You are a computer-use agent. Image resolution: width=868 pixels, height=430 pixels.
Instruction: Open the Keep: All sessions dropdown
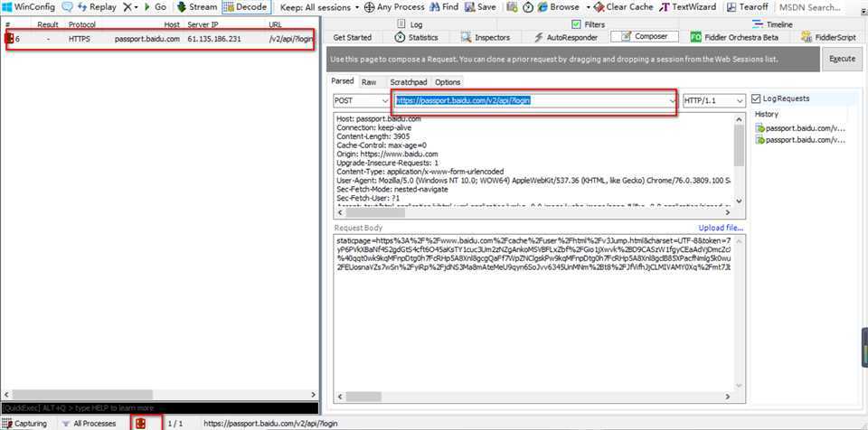(319, 7)
